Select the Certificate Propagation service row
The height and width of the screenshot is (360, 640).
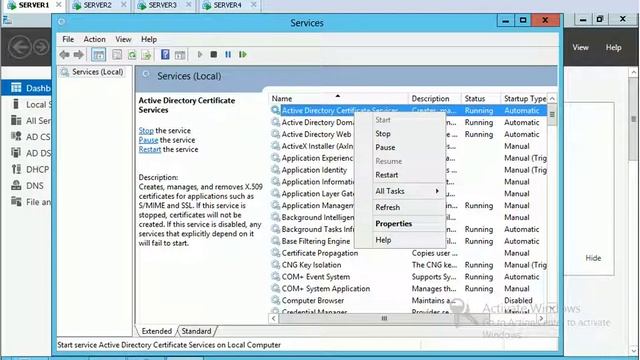coord(408,253)
